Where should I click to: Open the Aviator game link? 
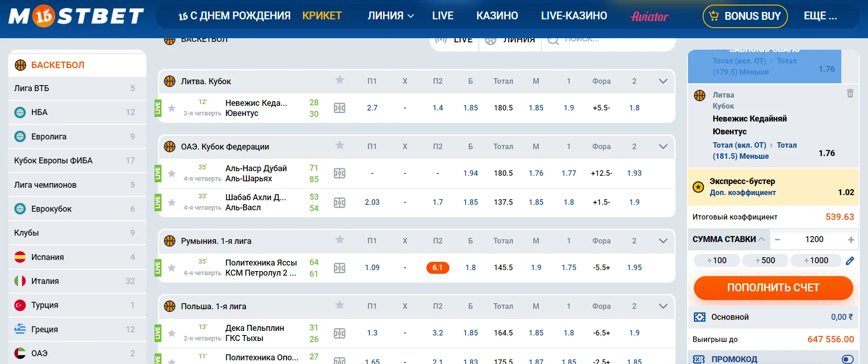tap(649, 17)
